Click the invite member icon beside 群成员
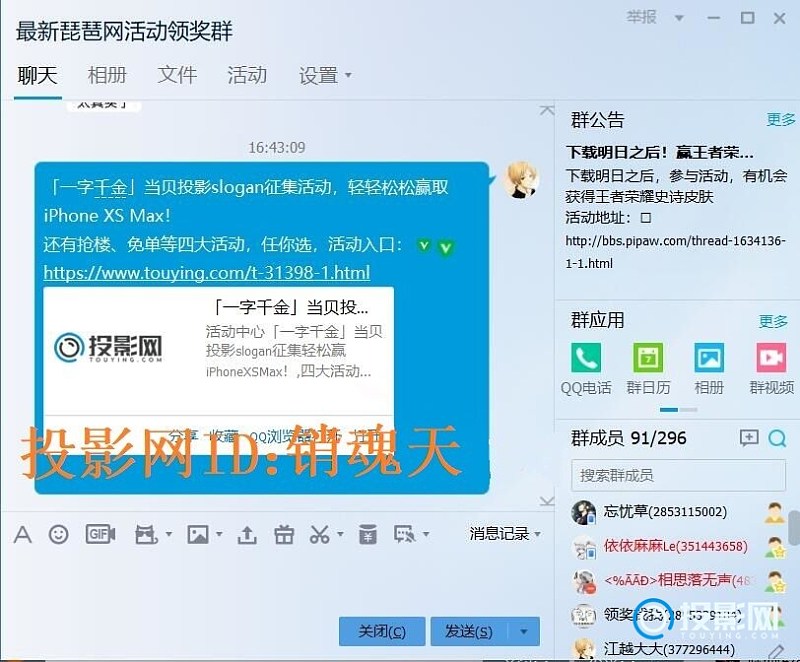800x662 pixels. [748, 438]
